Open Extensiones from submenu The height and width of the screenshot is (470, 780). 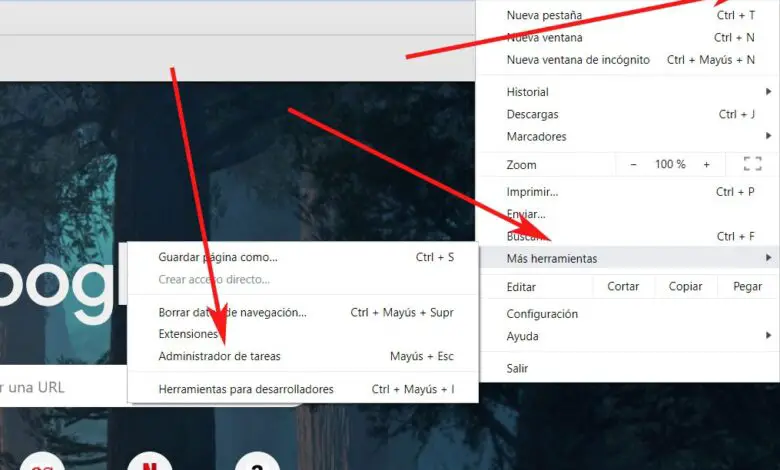pos(303,334)
